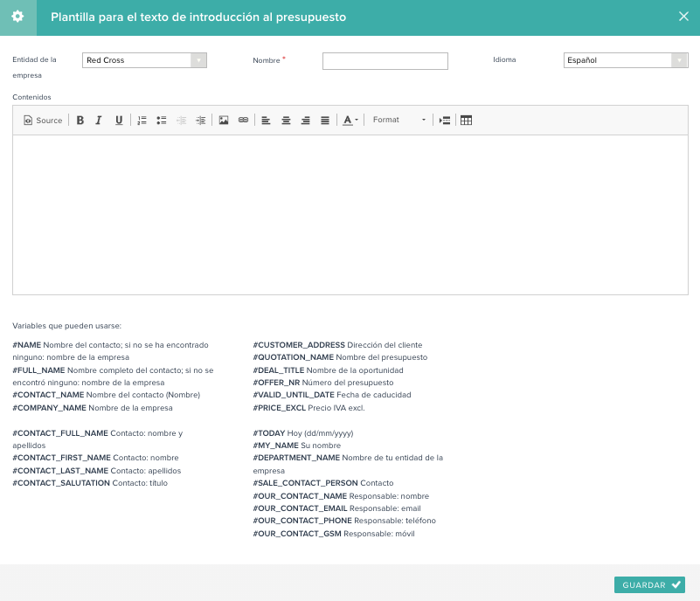This screenshot has width=700, height=601.
Task: Insert a bulleted list
Action: pyautogui.click(x=162, y=120)
